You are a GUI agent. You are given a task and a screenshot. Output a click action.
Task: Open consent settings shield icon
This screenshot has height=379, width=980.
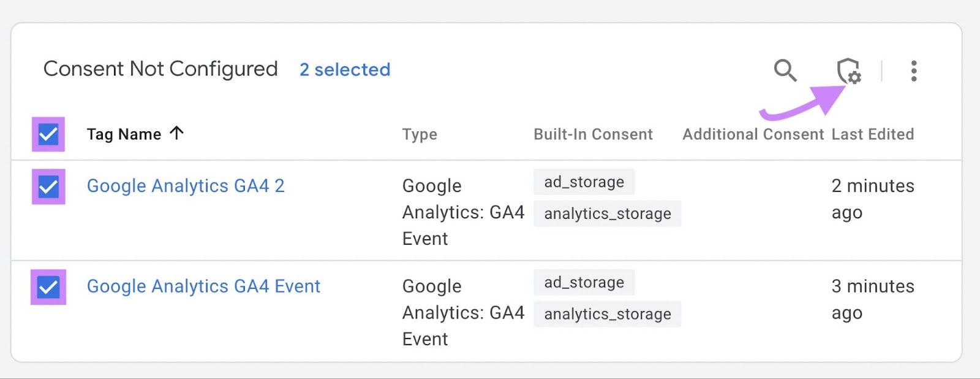[x=850, y=71]
